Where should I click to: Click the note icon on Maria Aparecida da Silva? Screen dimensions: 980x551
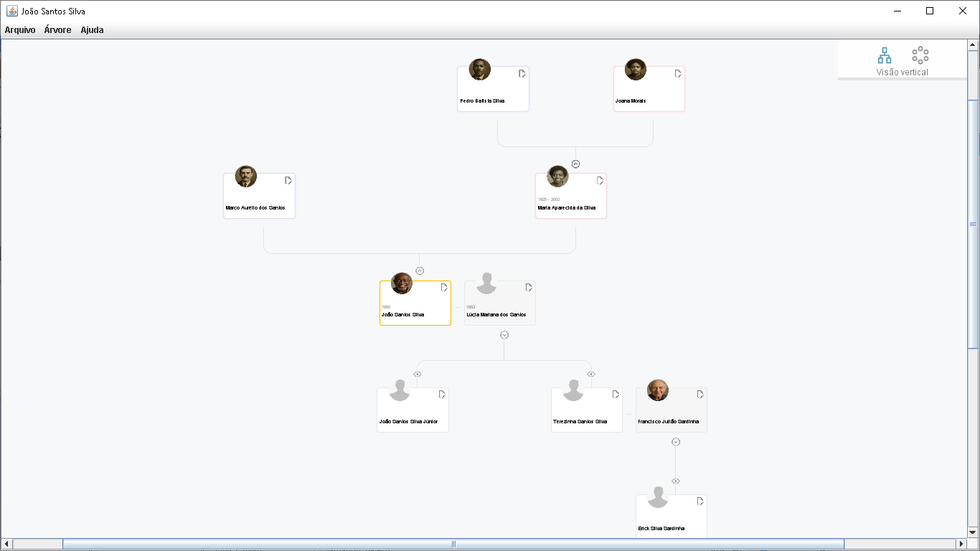click(599, 181)
